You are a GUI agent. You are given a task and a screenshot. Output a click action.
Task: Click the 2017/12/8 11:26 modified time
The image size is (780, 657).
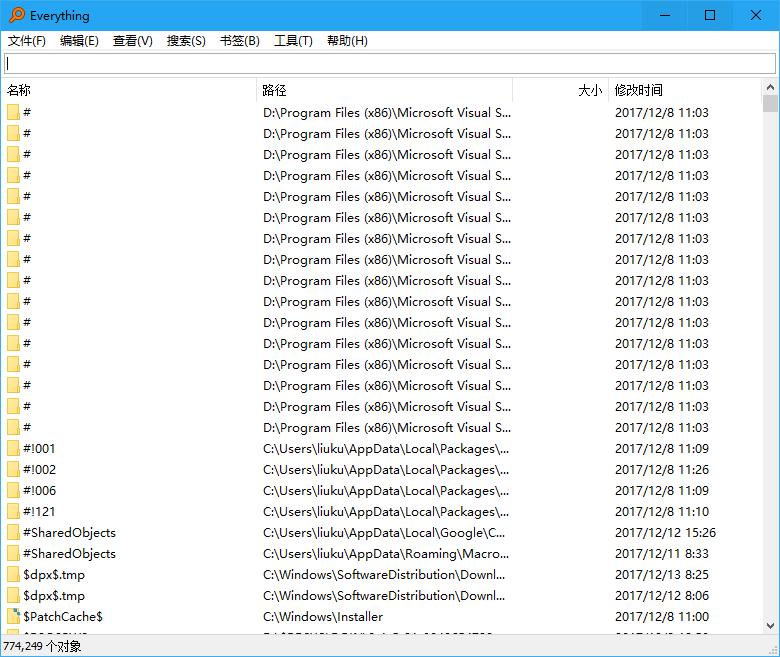662,469
